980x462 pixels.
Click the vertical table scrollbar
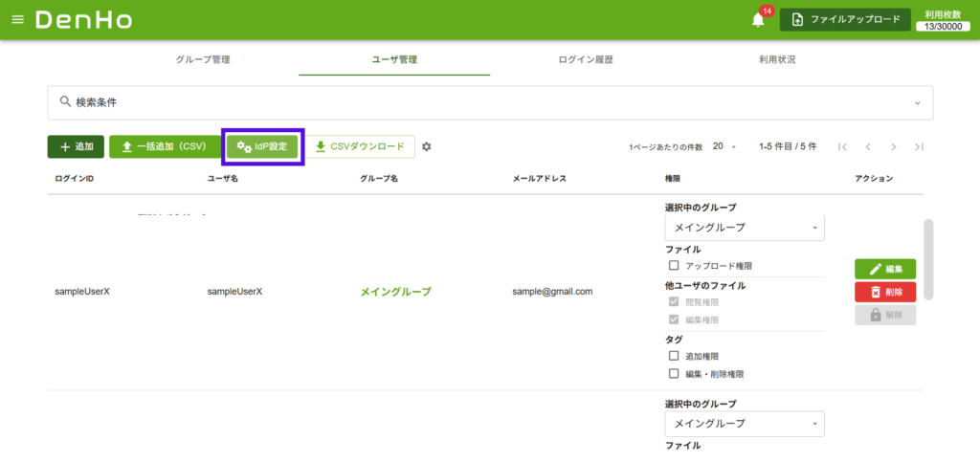(x=928, y=258)
